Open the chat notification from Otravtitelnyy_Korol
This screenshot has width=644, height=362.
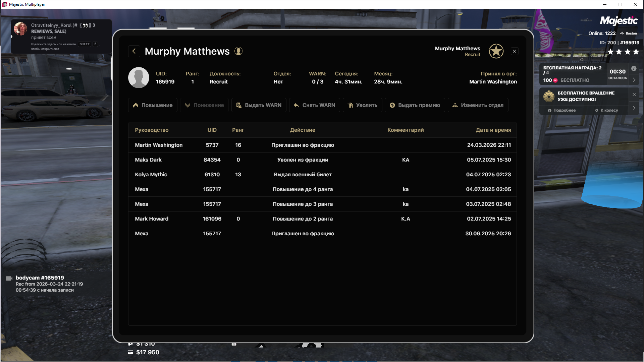pyautogui.click(x=61, y=36)
